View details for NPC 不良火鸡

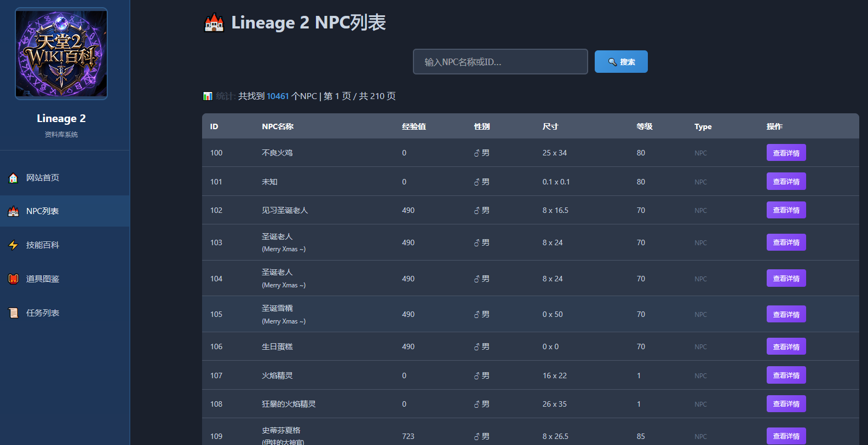pyautogui.click(x=786, y=153)
